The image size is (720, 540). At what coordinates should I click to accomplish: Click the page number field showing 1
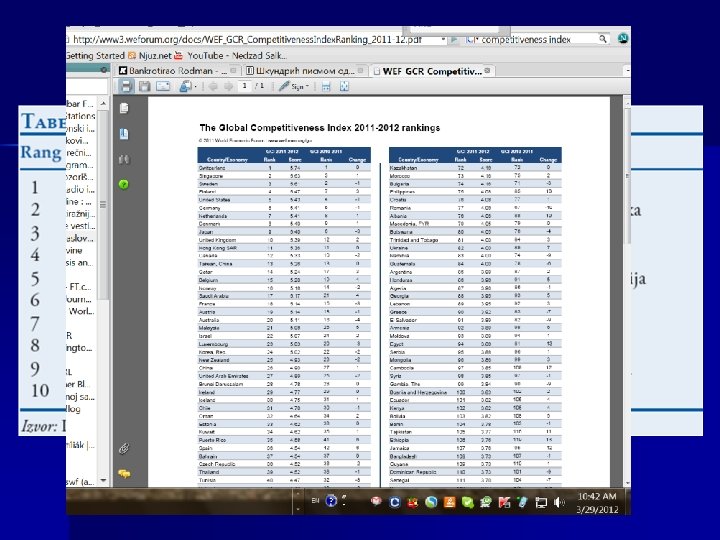[245, 86]
